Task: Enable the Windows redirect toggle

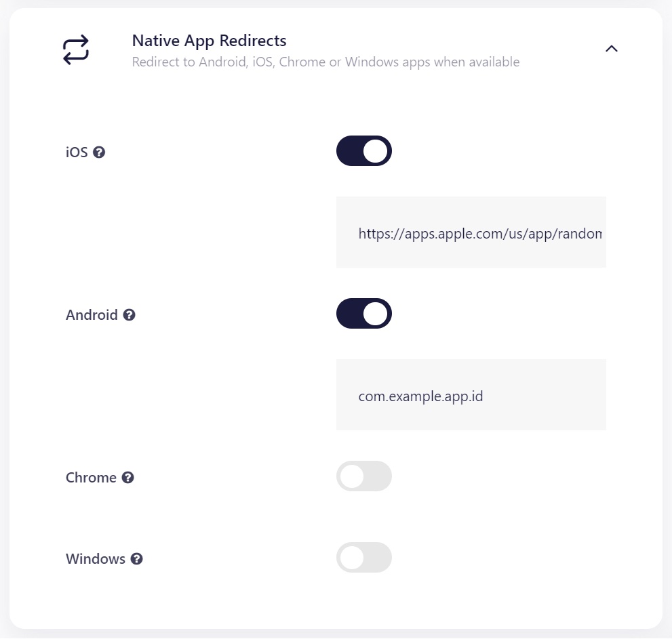Action: point(363,557)
